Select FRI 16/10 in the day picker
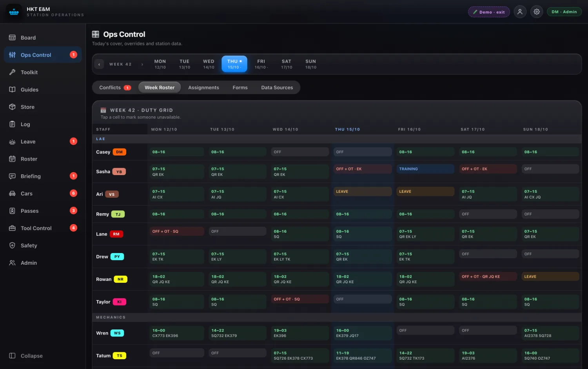Image resolution: width=588 pixels, height=369 pixels. (x=261, y=64)
